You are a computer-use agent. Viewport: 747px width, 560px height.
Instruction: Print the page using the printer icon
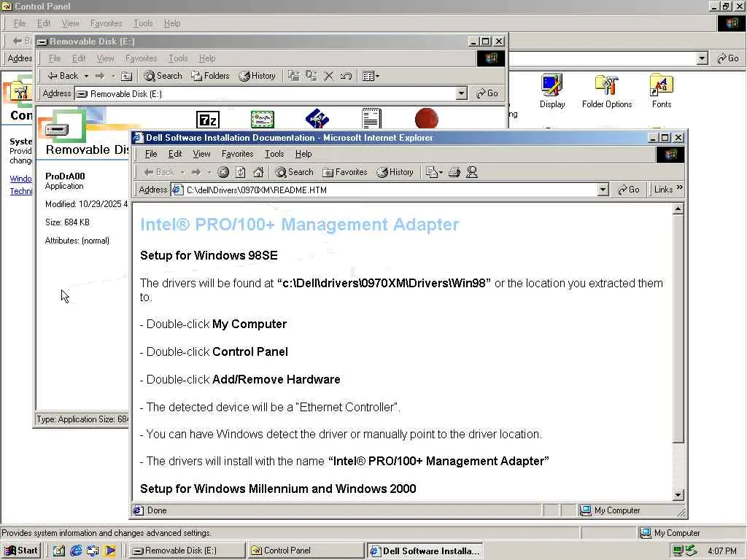[x=454, y=172]
